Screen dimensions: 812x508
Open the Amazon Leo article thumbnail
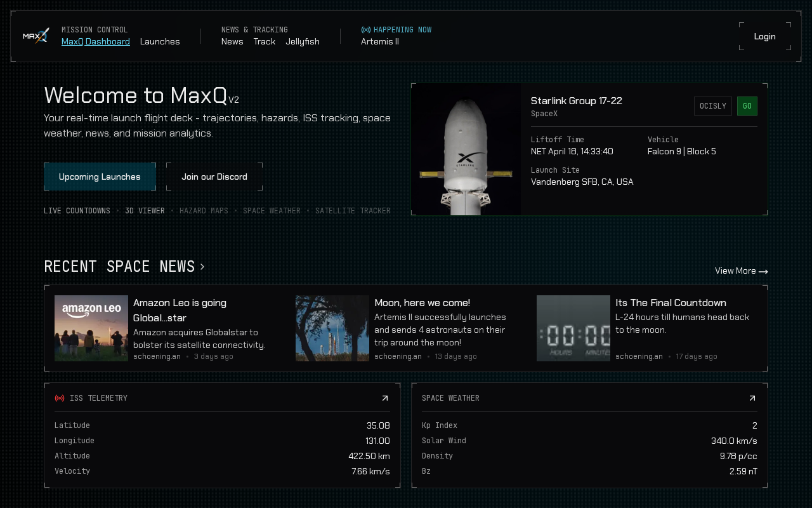[91, 328]
